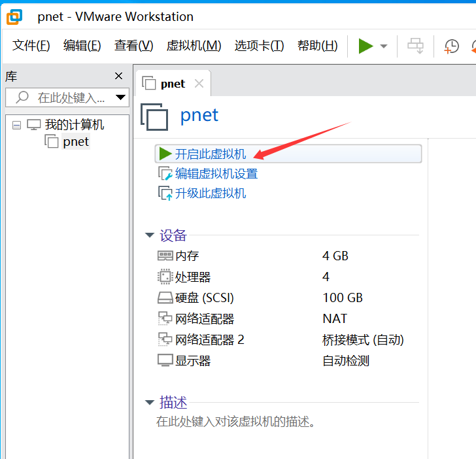The image size is (476, 459).
Task: Close the library (库) side panel
Action: (x=118, y=76)
